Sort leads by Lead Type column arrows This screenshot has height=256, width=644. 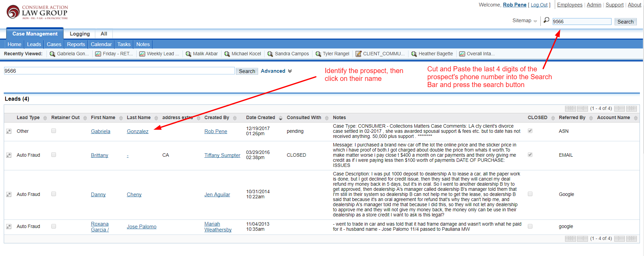click(45, 118)
